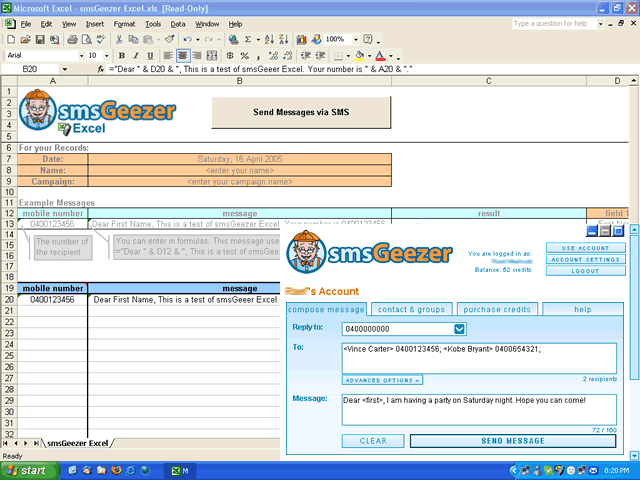Click Send Messages via SMS button
This screenshot has height=480, width=640.
click(301, 112)
